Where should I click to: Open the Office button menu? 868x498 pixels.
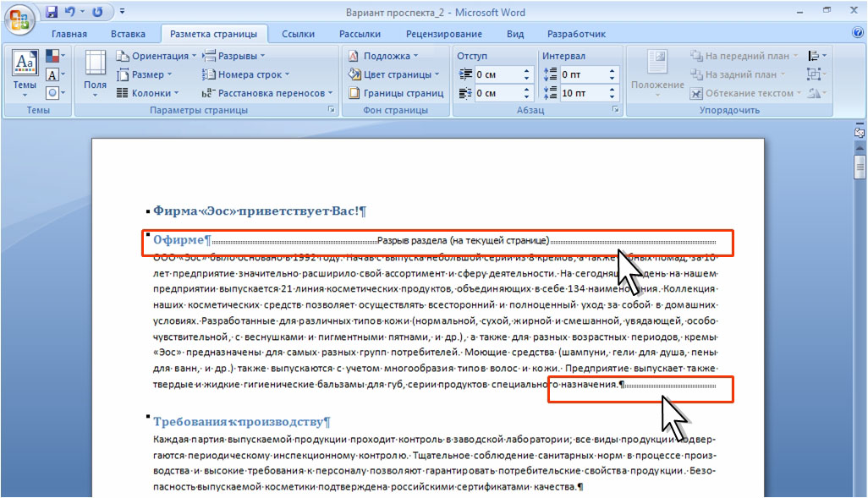[19, 19]
